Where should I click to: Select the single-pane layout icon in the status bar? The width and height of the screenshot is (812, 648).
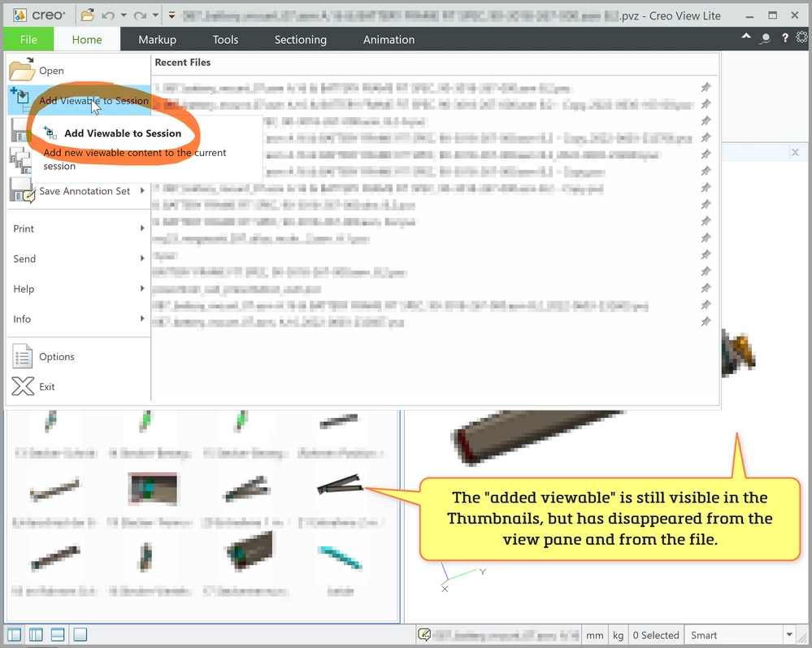pyautogui.click(x=79, y=634)
